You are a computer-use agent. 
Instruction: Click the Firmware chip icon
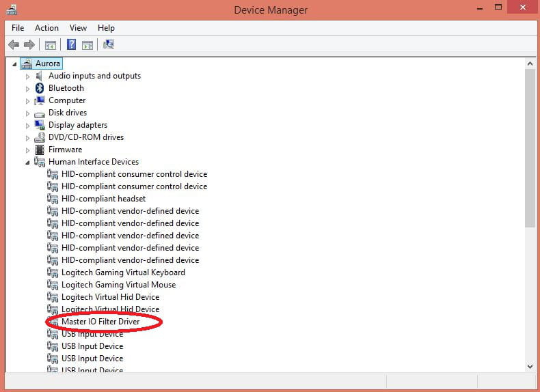[40, 150]
